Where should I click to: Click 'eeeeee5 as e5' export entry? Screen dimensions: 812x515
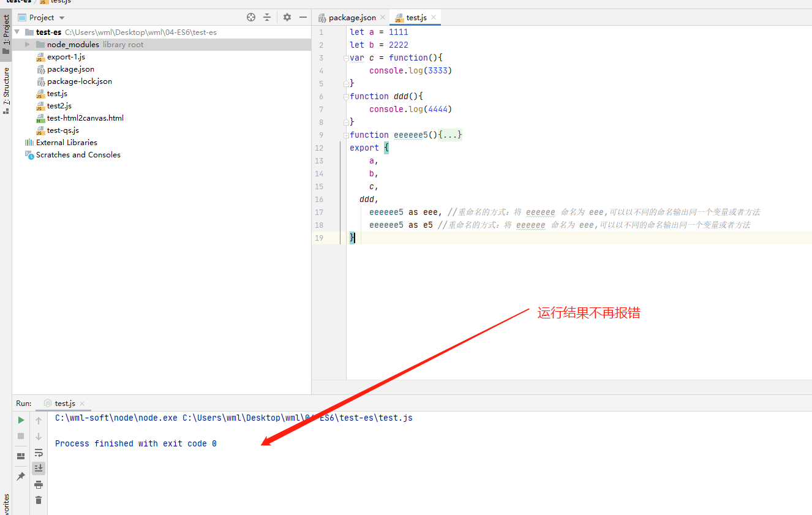(x=401, y=225)
